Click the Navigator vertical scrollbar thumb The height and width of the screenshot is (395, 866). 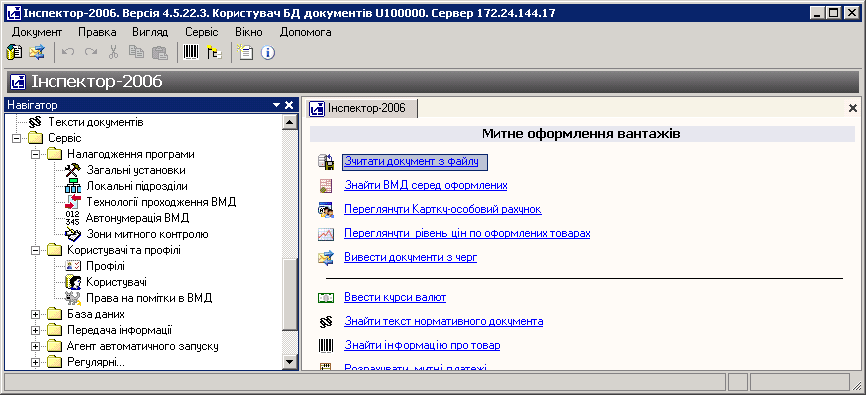pos(290,293)
